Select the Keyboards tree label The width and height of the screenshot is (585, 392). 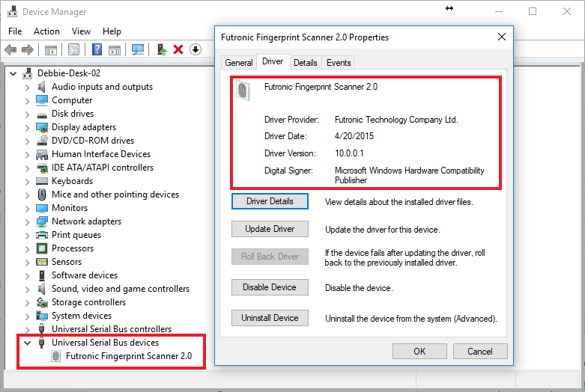tap(72, 181)
